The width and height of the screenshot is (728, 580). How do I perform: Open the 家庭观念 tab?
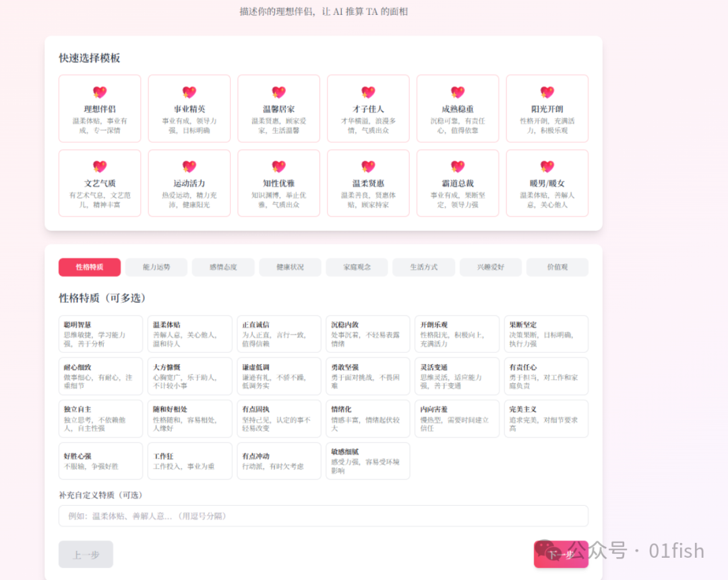tap(357, 267)
